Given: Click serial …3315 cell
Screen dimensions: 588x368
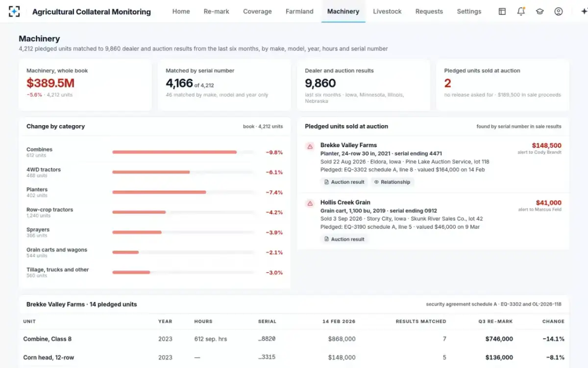Looking at the screenshot, I should pos(267,357).
